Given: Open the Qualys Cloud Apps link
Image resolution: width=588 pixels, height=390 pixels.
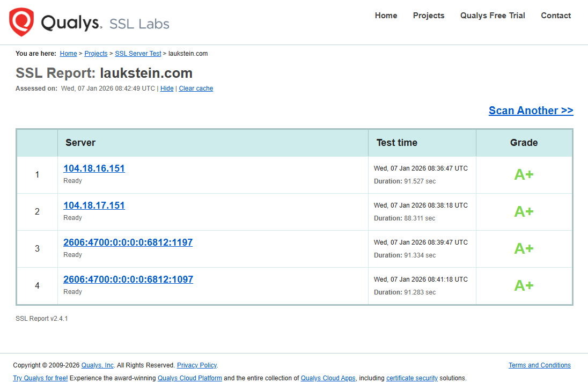Looking at the screenshot, I should pos(328,378).
